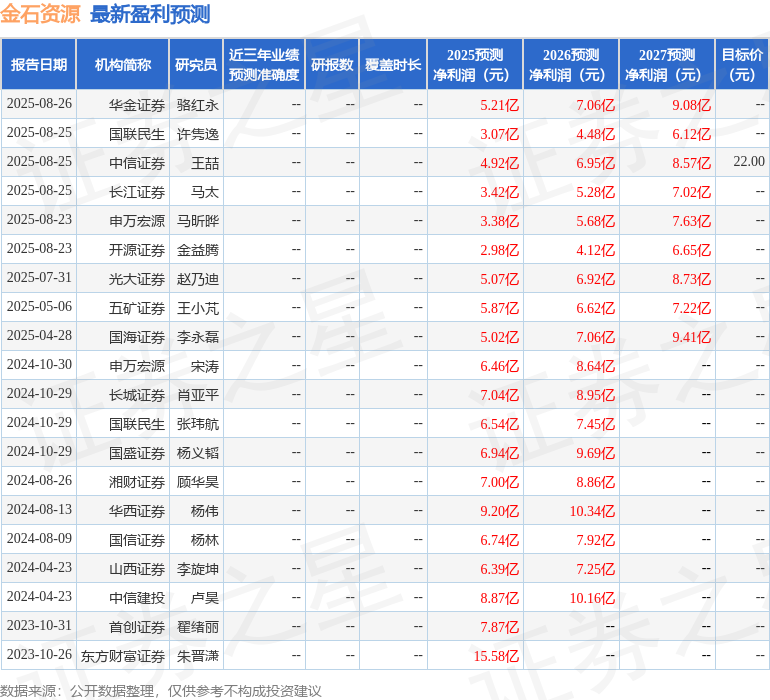This screenshot has width=770, height=700.
Task: Select institution 国海证券
Action: 137,337
